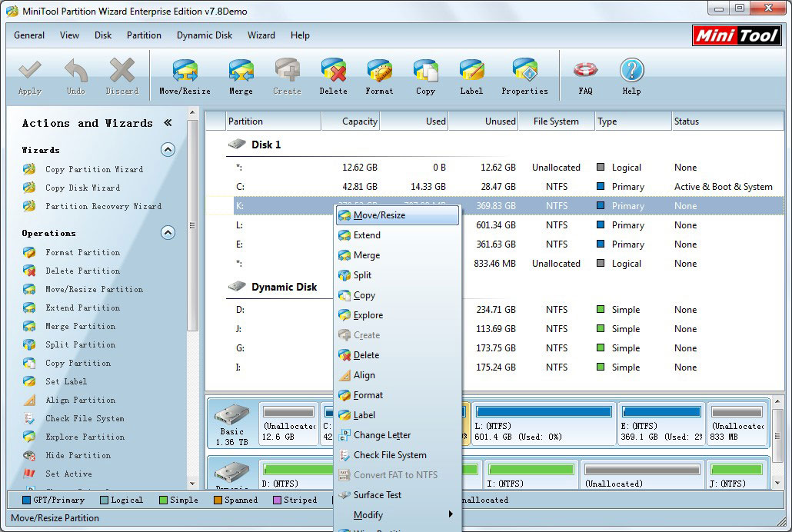Sort the list by Capacity column header
The image size is (792, 532).
click(359, 121)
